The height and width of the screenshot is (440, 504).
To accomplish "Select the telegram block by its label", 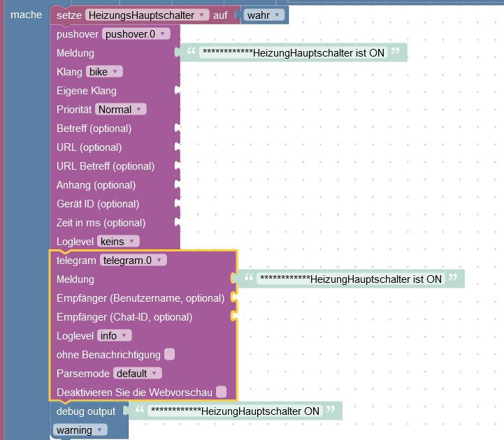I will (x=76, y=261).
